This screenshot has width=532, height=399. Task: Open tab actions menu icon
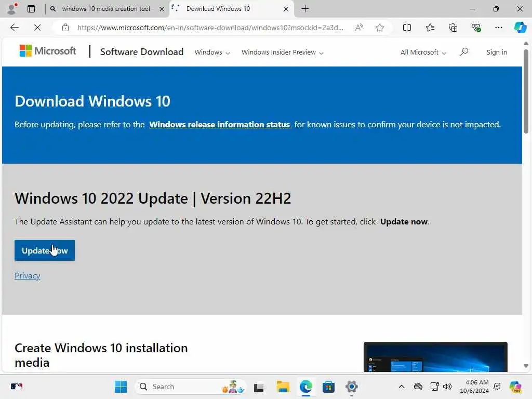click(x=31, y=9)
